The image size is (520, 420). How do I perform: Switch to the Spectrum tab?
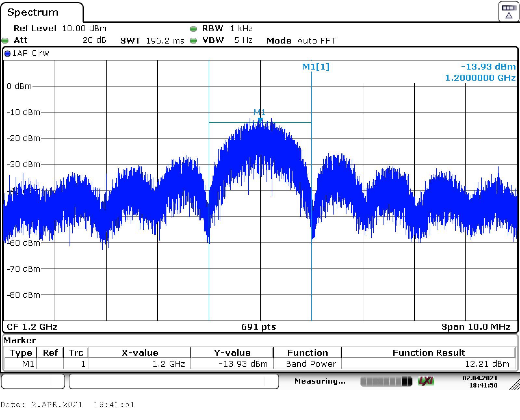33,12
